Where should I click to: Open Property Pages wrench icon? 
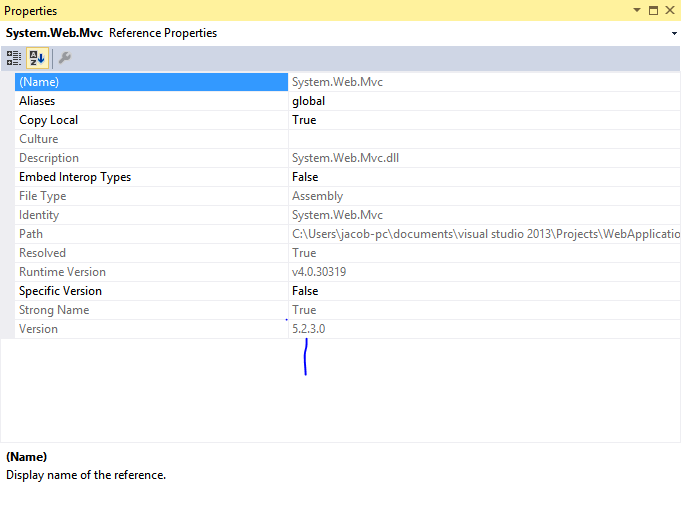[65, 58]
